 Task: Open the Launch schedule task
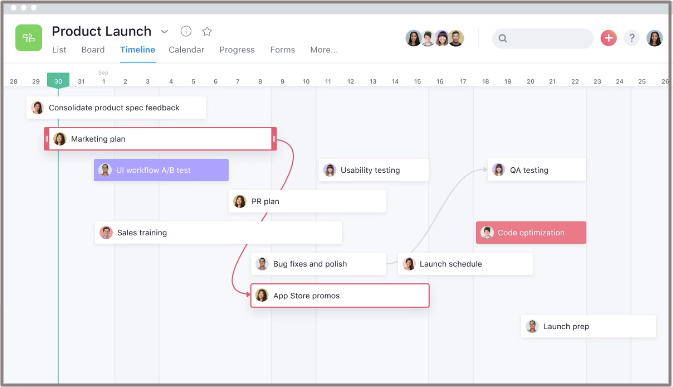[x=465, y=264]
